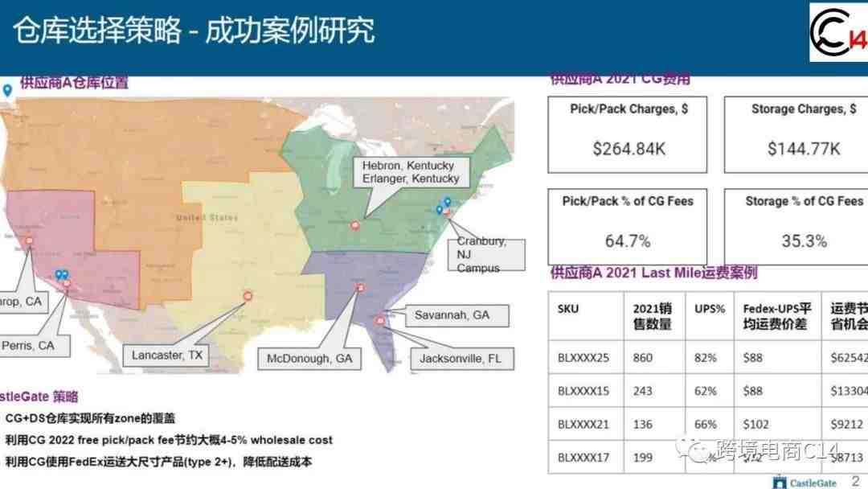Click the UPS% value '62%'

[706, 391]
